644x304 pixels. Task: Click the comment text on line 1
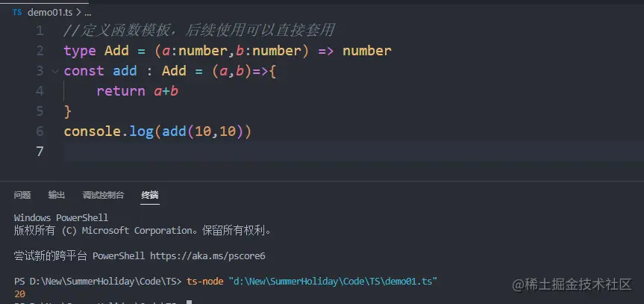click(x=198, y=31)
